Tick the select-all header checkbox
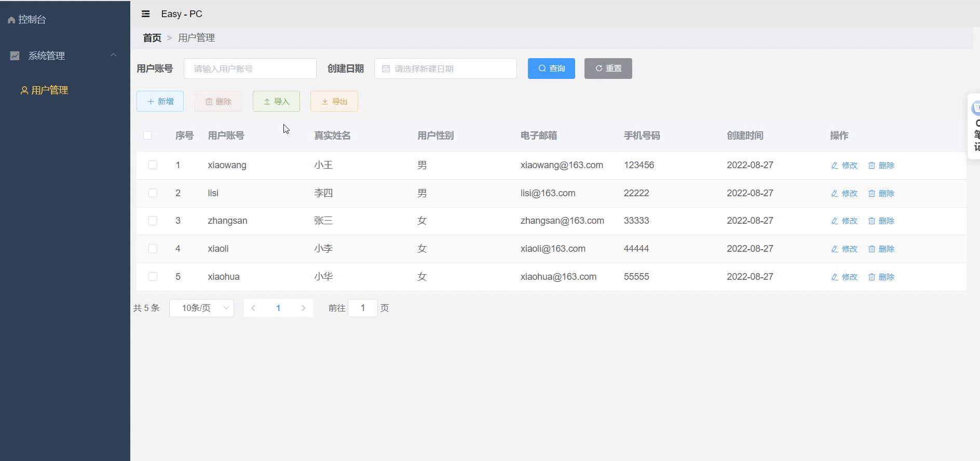This screenshot has height=461, width=980. click(x=147, y=135)
